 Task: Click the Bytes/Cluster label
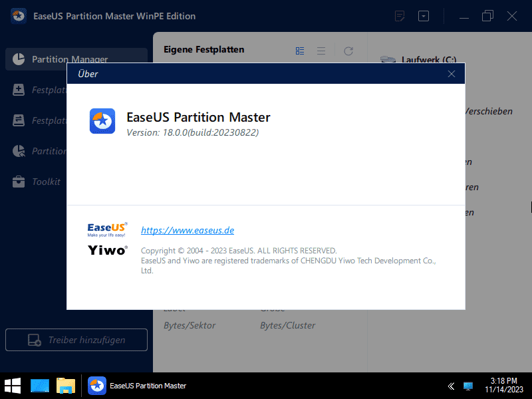[288, 325]
